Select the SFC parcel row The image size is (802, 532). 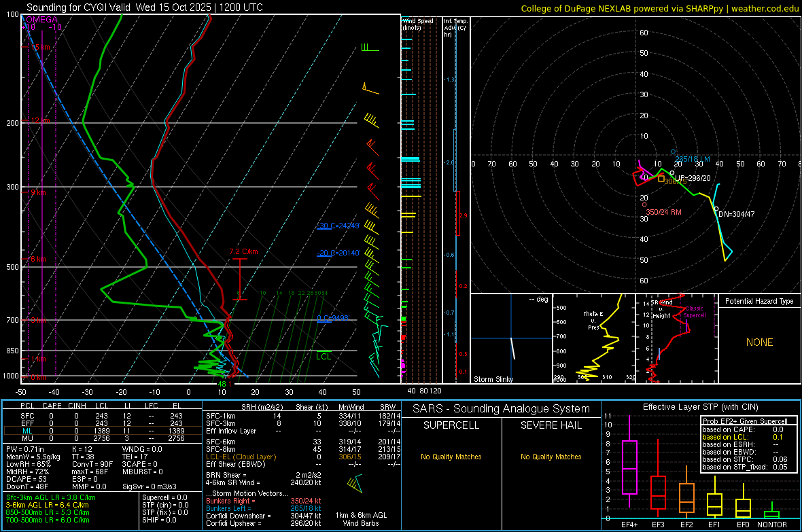click(x=103, y=416)
